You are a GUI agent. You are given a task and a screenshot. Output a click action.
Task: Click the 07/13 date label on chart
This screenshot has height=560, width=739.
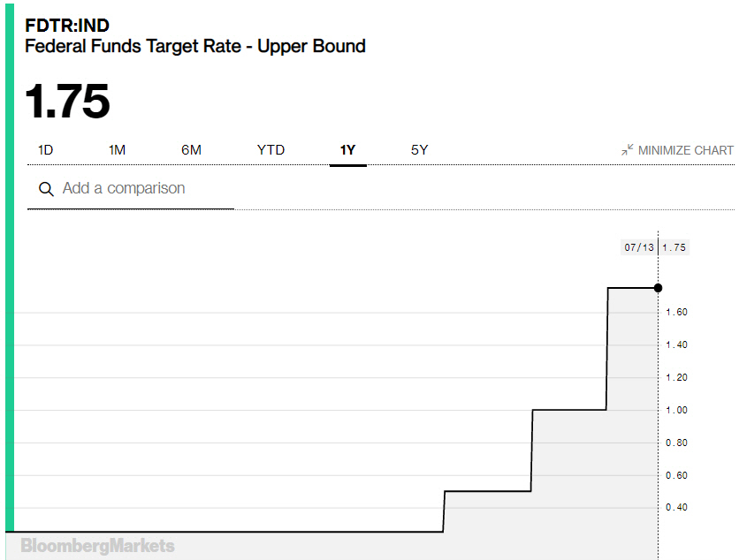tap(639, 247)
